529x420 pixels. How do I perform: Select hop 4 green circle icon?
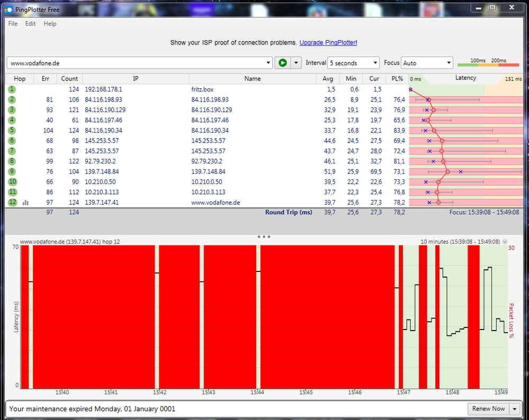tap(12, 120)
